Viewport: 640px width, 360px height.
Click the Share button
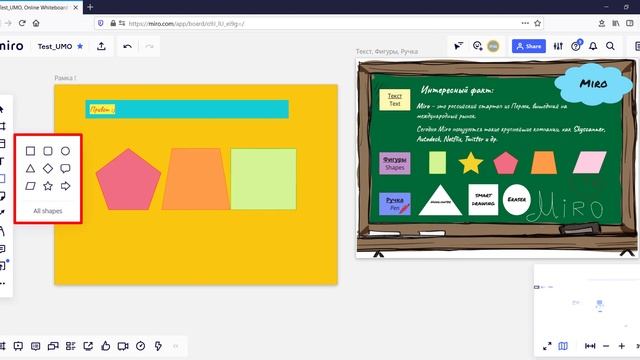click(x=529, y=46)
